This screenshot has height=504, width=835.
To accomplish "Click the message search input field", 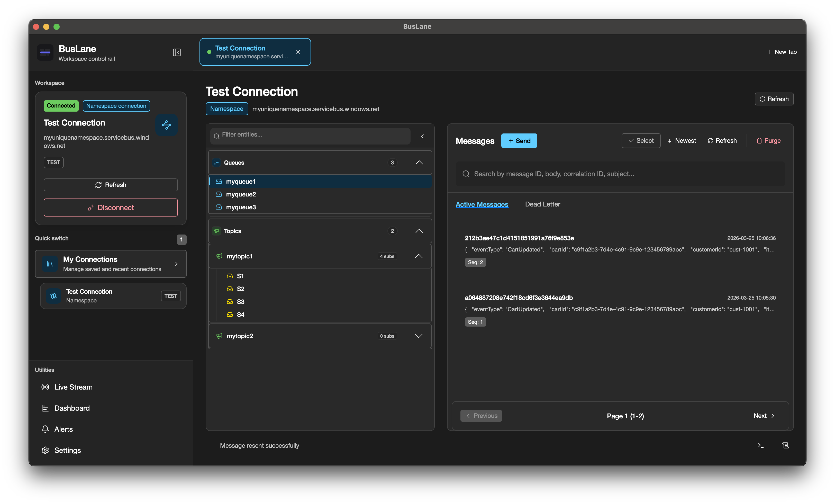I will [620, 174].
